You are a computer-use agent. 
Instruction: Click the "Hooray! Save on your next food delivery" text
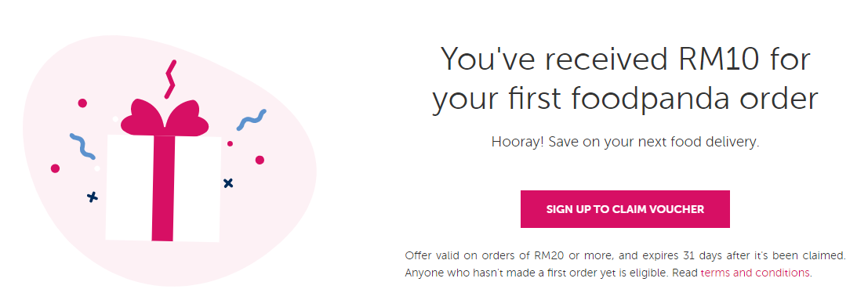(625, 143)
